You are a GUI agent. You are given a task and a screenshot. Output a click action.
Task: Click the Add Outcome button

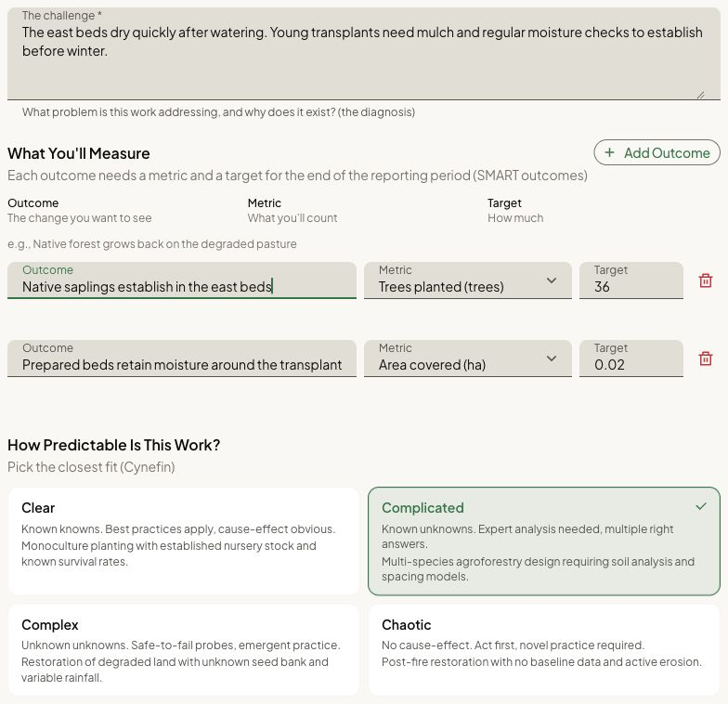657,152
